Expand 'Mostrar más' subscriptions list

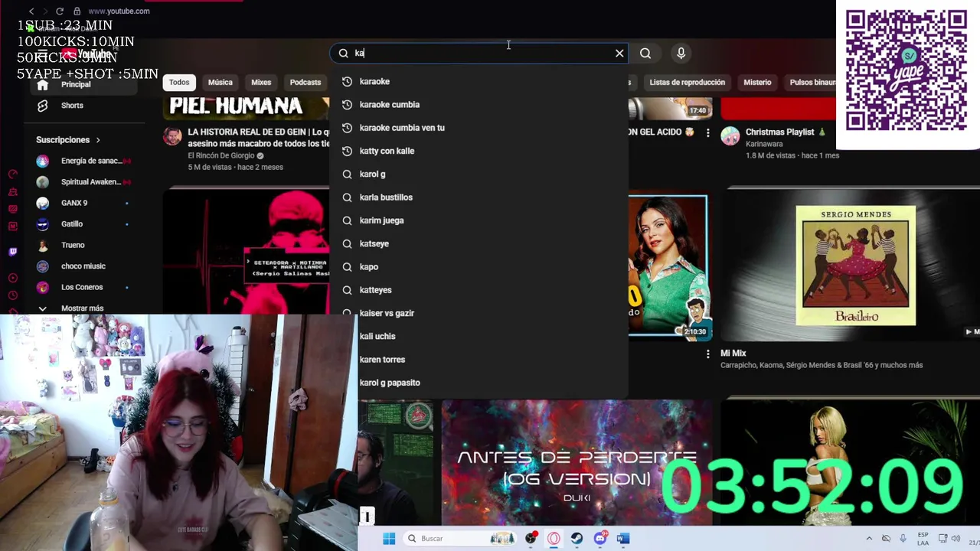82,308
